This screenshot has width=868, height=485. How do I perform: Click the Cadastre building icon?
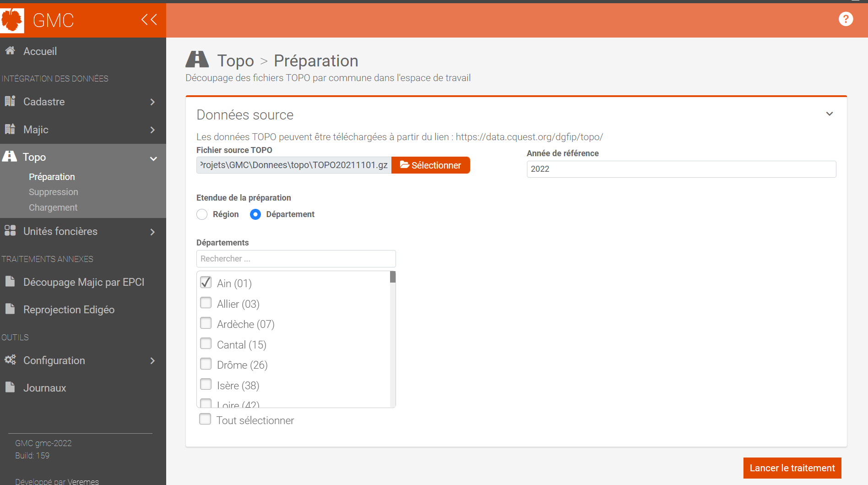tap(10, 101)
